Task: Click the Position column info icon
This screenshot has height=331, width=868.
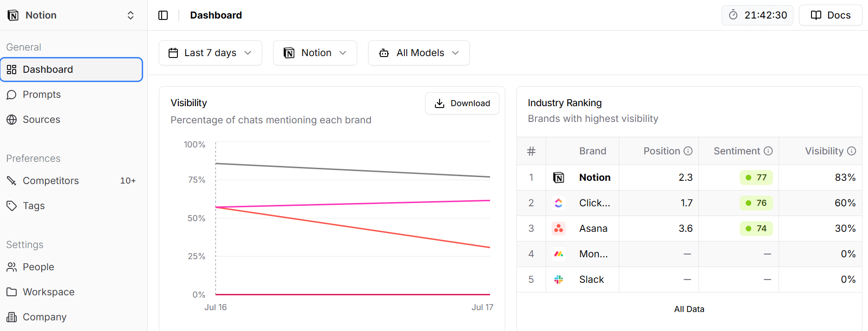Action: click(688, 151)
